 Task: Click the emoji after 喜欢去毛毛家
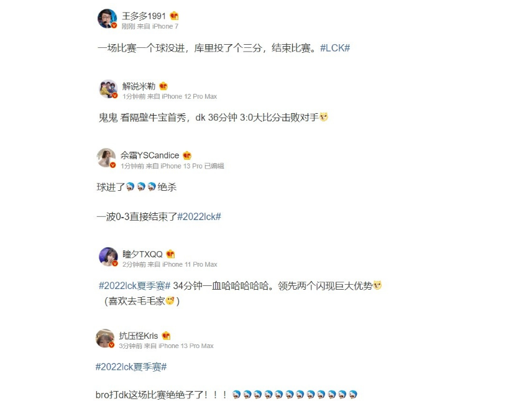click(170, 301)
